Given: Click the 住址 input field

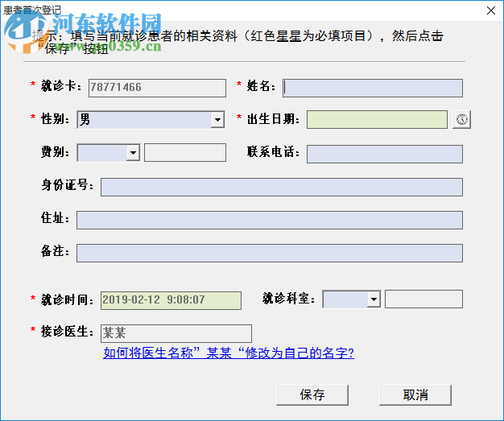Looking at the screenshot, I should pos(270,220).
